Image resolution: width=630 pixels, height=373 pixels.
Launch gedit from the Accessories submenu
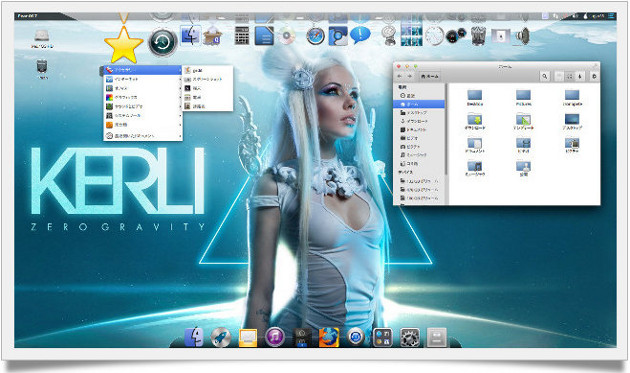208,70
